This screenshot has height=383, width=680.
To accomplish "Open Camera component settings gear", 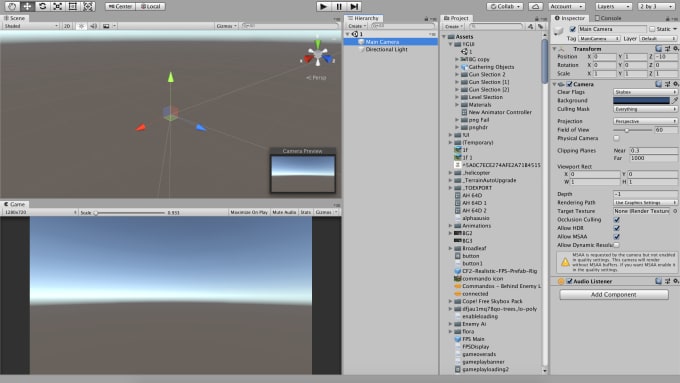I will point(676,84).
